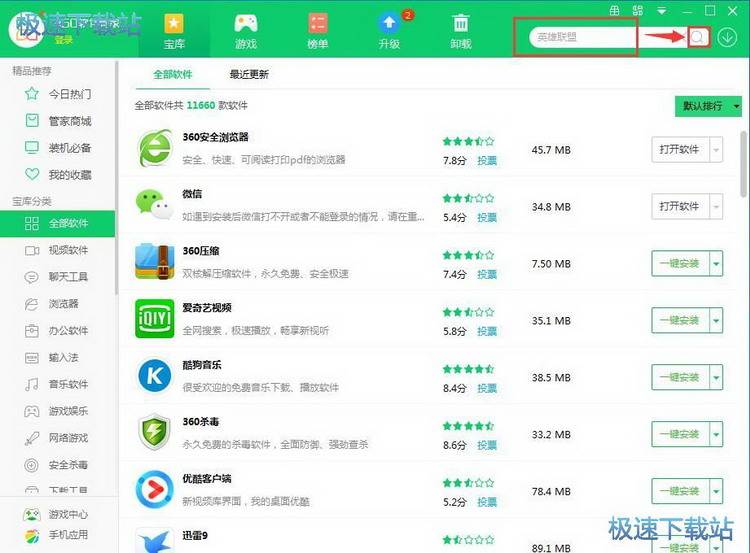Expand the install arrow for 爱奇艺视频
Image resolution: width=750 pixels, height=553 pixels.
coord(716,321)
